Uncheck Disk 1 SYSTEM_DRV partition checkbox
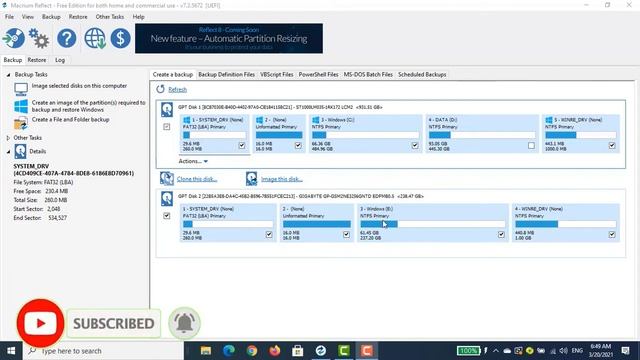 tap(242, 145)
